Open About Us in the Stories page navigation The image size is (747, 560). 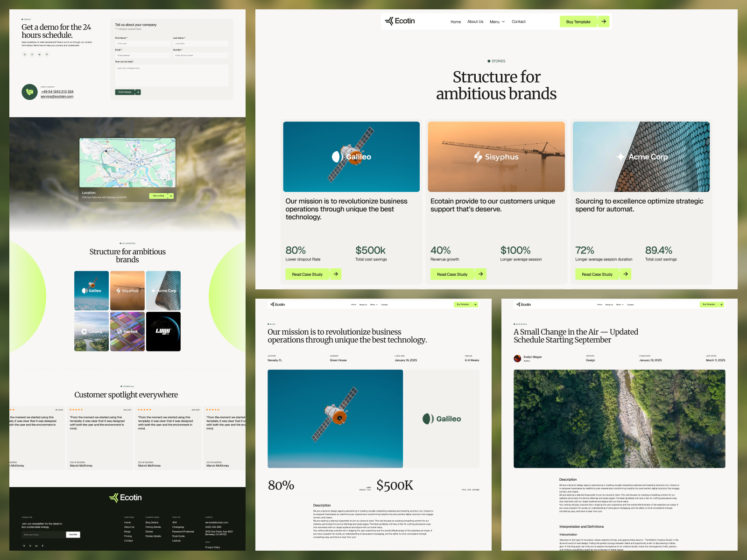(x=475, y=22)
